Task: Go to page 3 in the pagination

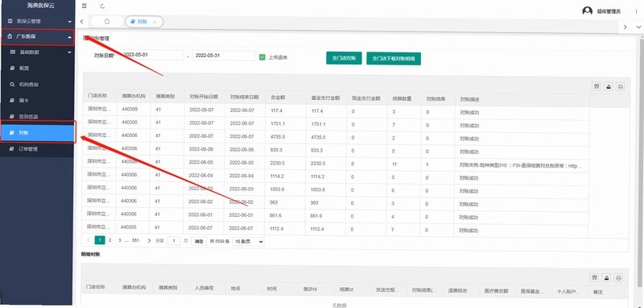Action: 119,240
